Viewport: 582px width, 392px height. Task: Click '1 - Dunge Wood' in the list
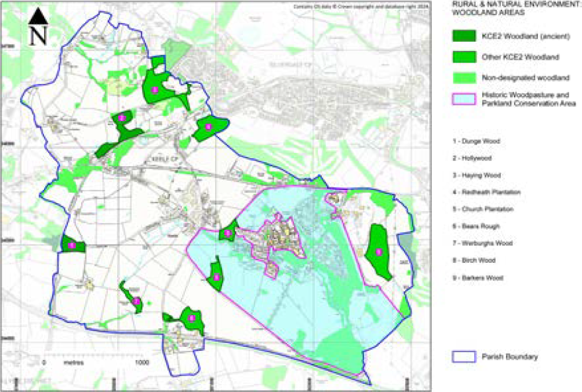(476, 141)
